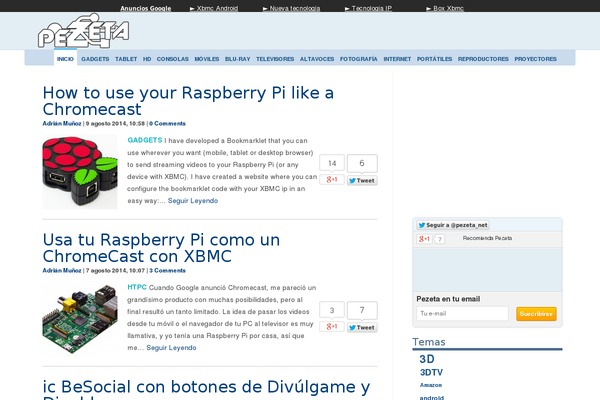Open the 3 Comments link

point(167,271)
